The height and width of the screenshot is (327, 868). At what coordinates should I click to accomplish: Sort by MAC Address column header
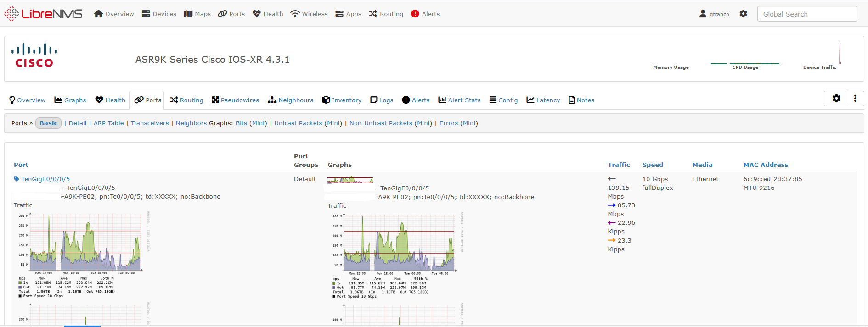pyautogui.click(x=766, y=165)
